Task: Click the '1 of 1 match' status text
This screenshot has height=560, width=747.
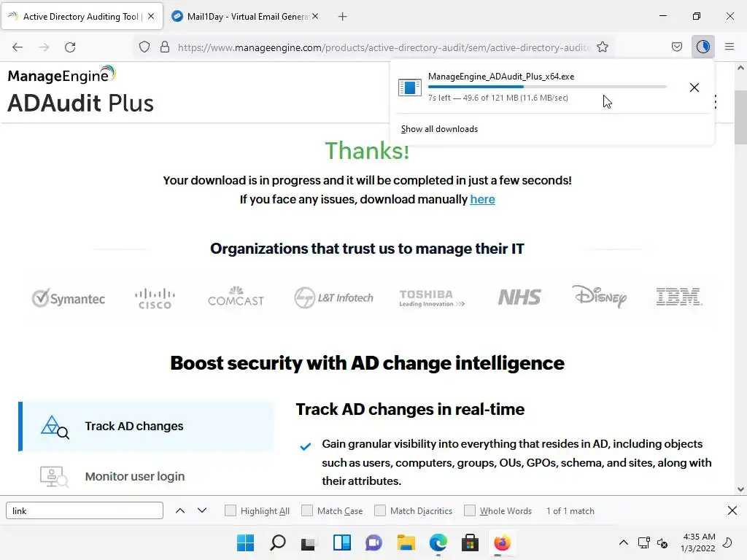Action: pyautogui.click(x=570, y=511)
